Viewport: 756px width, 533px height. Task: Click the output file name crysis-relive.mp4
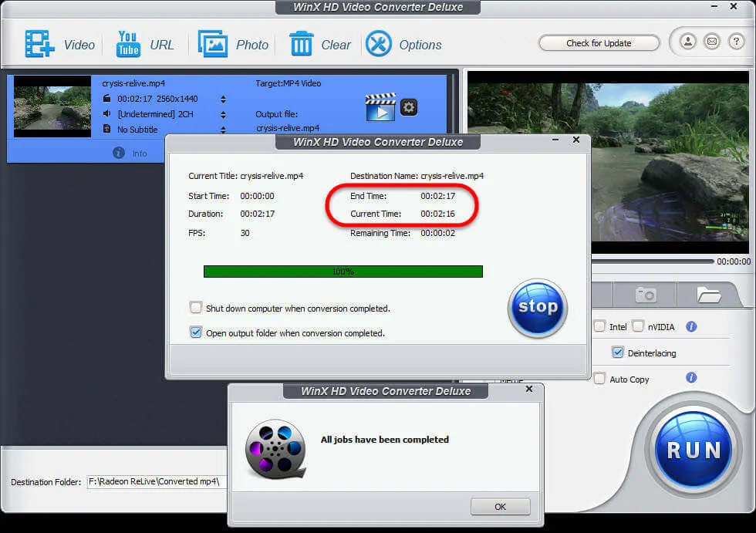(288, 128)
